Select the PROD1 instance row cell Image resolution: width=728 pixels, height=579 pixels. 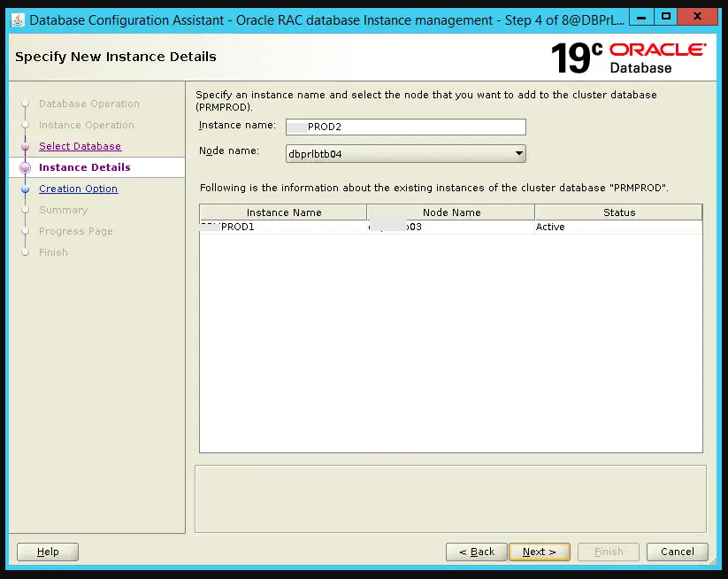pyautogui.click(x=283, y=227)
